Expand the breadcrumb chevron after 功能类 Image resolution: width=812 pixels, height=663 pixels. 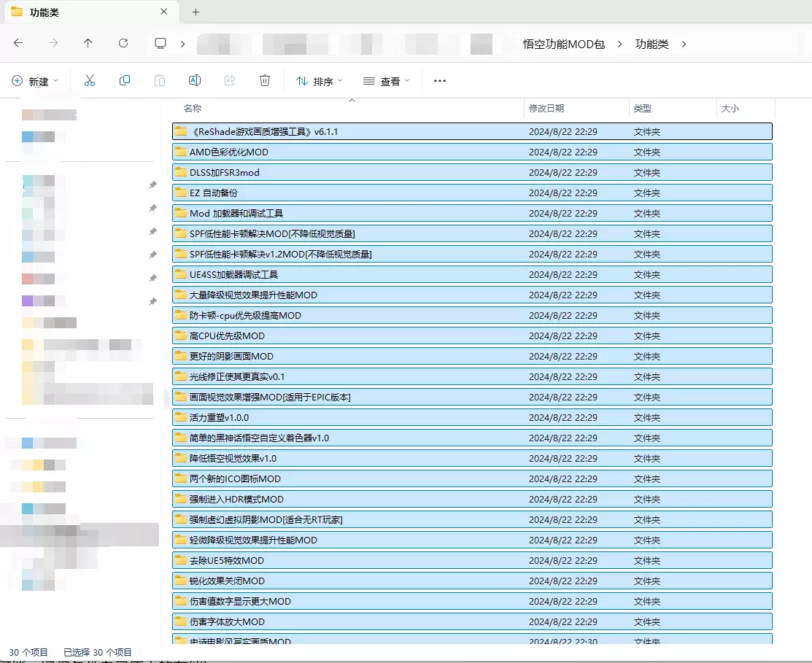pos(683,44)
